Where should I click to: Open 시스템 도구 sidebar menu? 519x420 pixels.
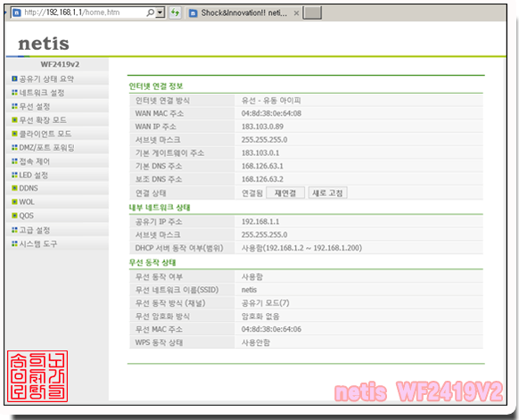click(x=38, y=244)
